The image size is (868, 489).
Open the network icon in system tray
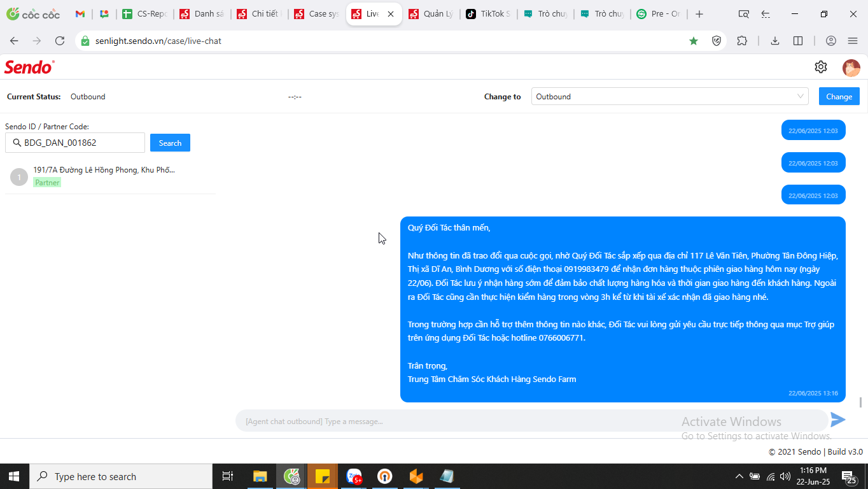point(771,476)
